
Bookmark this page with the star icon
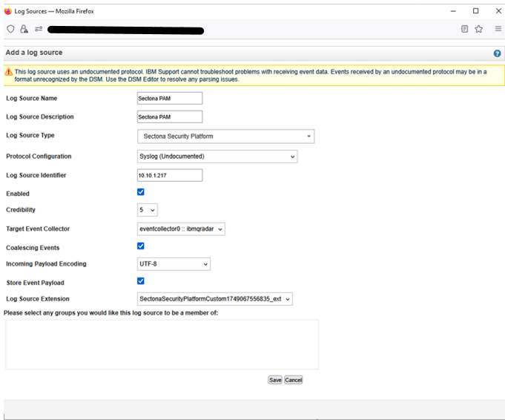[x=479, y=29]
